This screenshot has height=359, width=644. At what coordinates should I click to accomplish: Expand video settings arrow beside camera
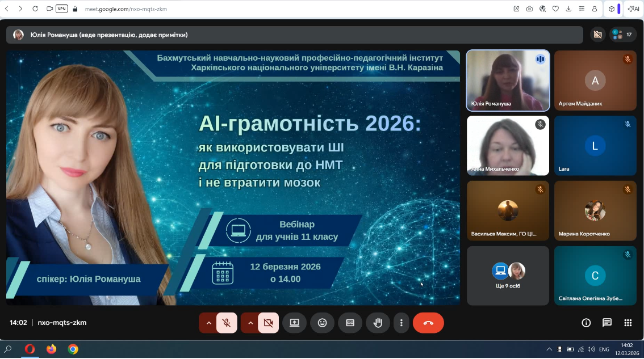250,323
